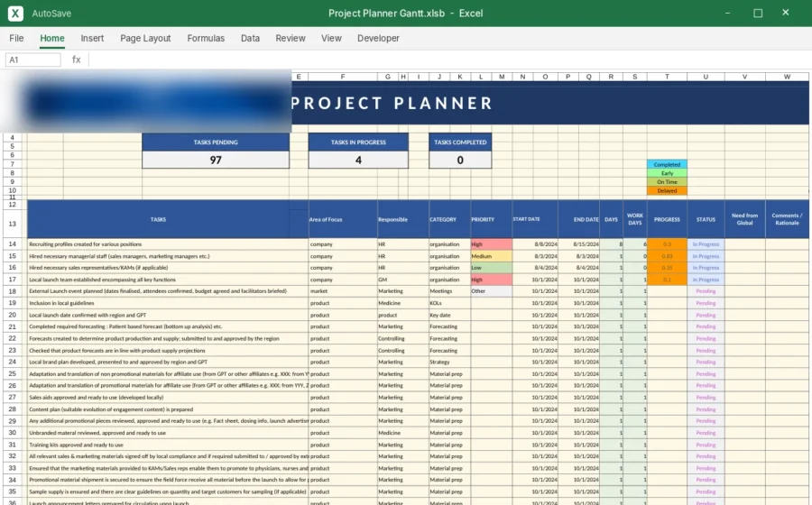Select row 25 header

click(13, 373)
